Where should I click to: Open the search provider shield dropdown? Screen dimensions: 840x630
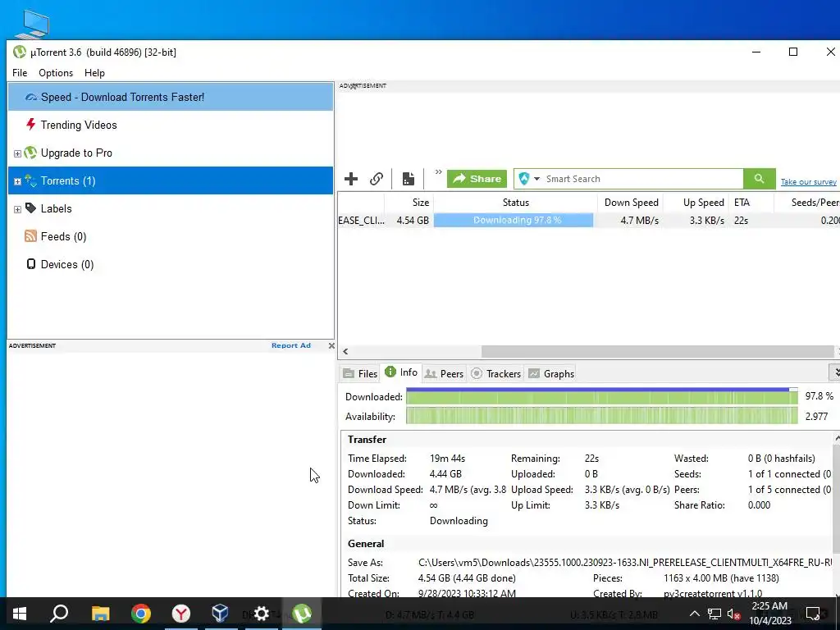pos(529,179)
